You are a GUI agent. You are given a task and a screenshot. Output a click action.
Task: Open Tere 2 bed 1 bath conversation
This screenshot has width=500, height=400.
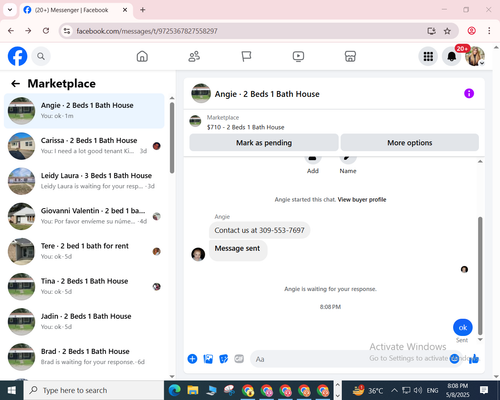tap(84, 251)
